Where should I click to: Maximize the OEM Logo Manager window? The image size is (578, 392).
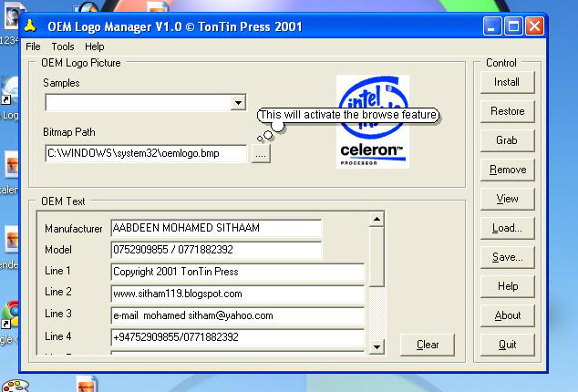point(513,26)
